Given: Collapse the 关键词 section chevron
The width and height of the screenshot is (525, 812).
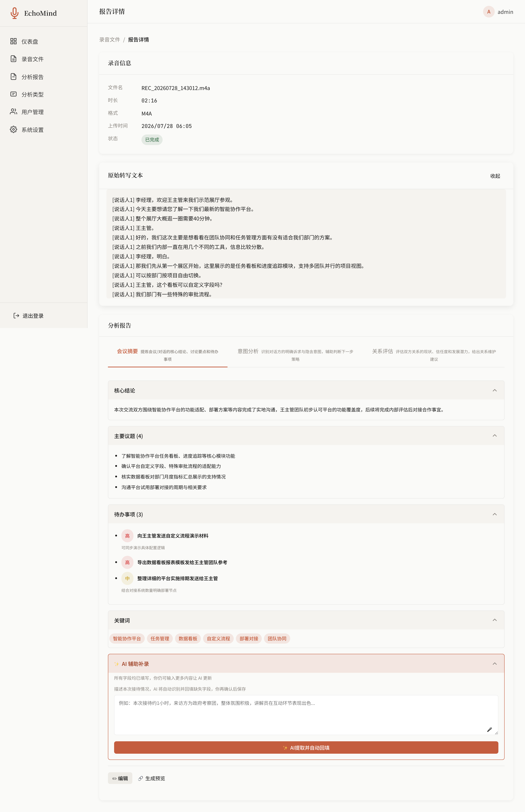Looking at the screenshot, I should [494, 620].
